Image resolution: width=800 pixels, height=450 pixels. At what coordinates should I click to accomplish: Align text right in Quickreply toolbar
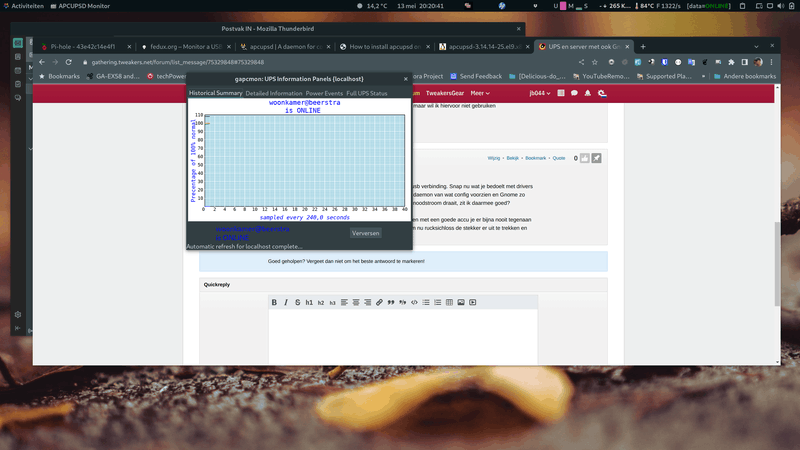coord(367,303)
